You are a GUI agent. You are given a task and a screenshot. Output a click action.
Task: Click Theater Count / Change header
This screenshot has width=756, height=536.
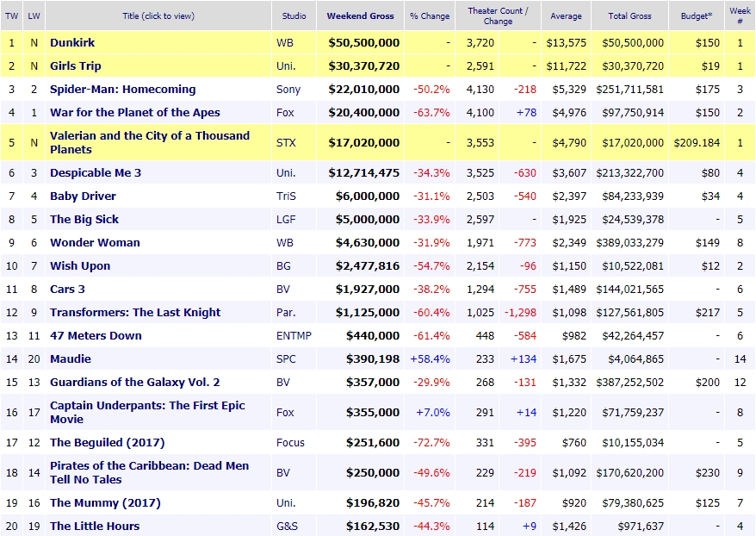(498, 16)
